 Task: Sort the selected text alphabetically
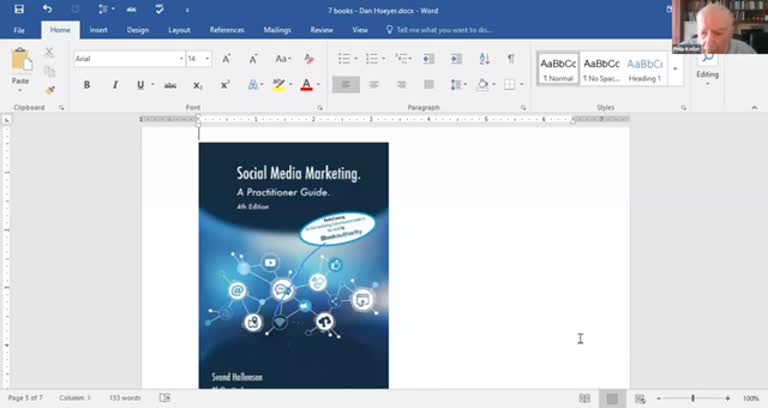pyautogui.click(x=484, y=59)
